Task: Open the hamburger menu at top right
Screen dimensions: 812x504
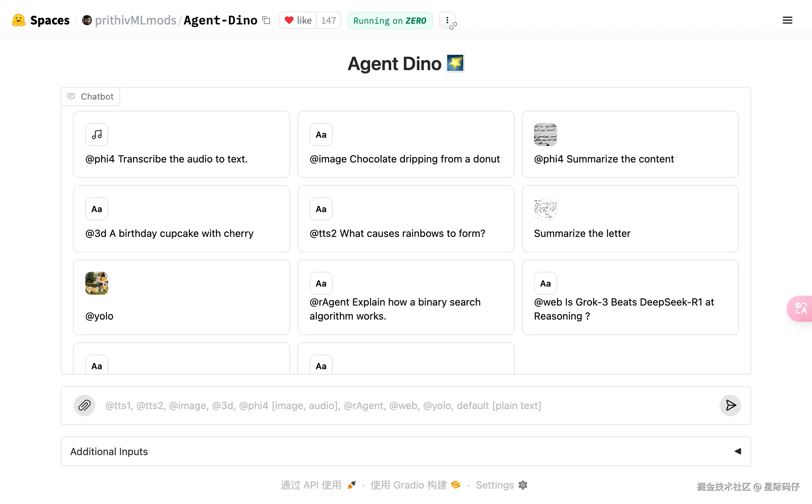Action: pyautogui.click(x=787, y=20)
